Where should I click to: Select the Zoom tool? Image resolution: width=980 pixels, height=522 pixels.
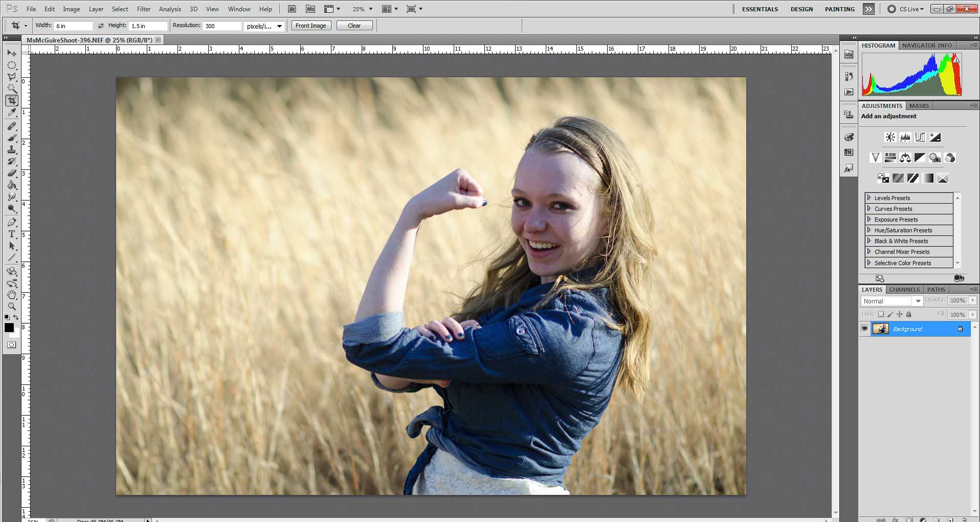pyautogui.click(x=12, y=307)
